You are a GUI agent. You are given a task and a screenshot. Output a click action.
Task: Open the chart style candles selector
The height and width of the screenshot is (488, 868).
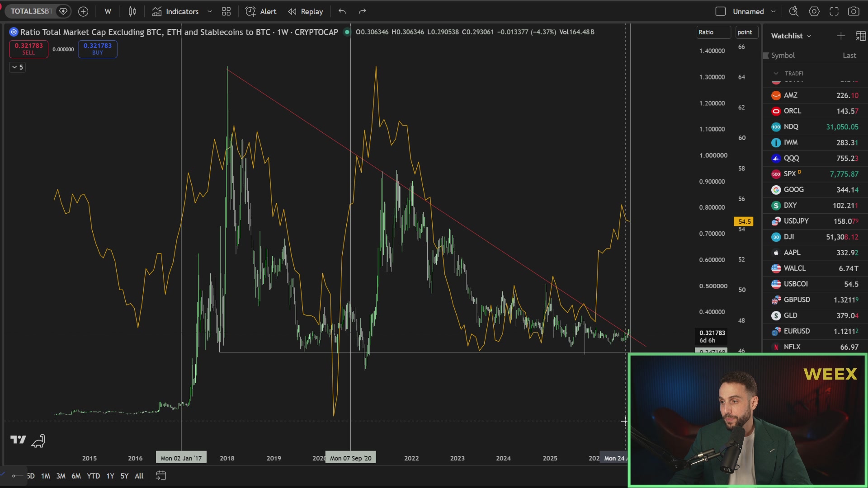click(132, 11)
